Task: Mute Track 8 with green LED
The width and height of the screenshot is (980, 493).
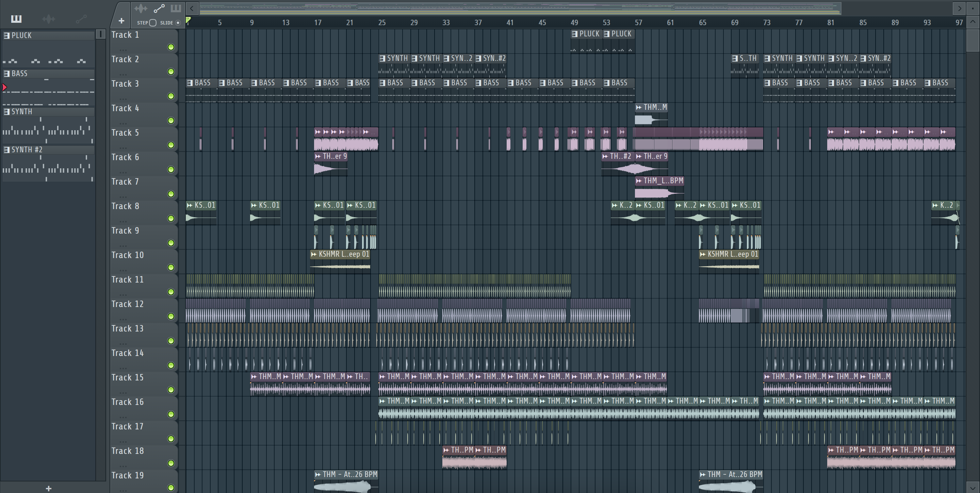Action: (171, 218)
